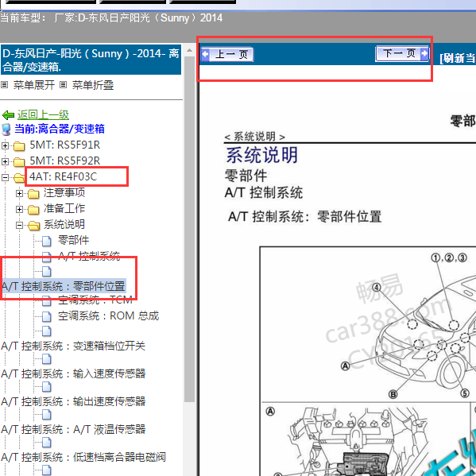This screenshot has height=476, width=476.
Task: Click 返回上一级 link
Action: [43, 114]
